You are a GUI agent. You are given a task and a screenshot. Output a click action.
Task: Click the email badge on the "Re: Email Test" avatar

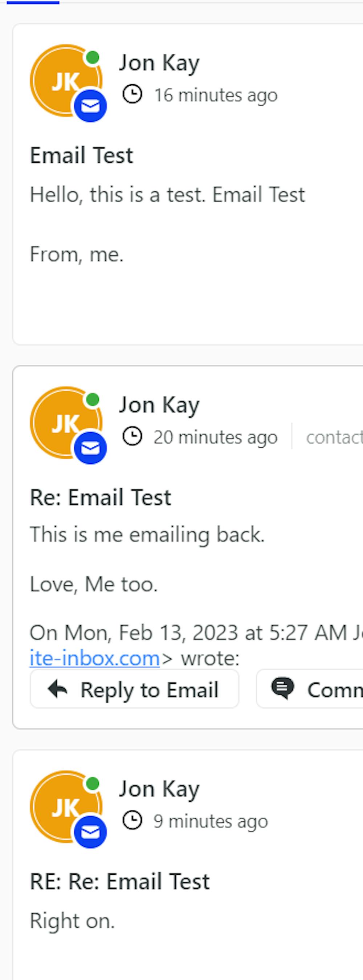coord(90,448)
